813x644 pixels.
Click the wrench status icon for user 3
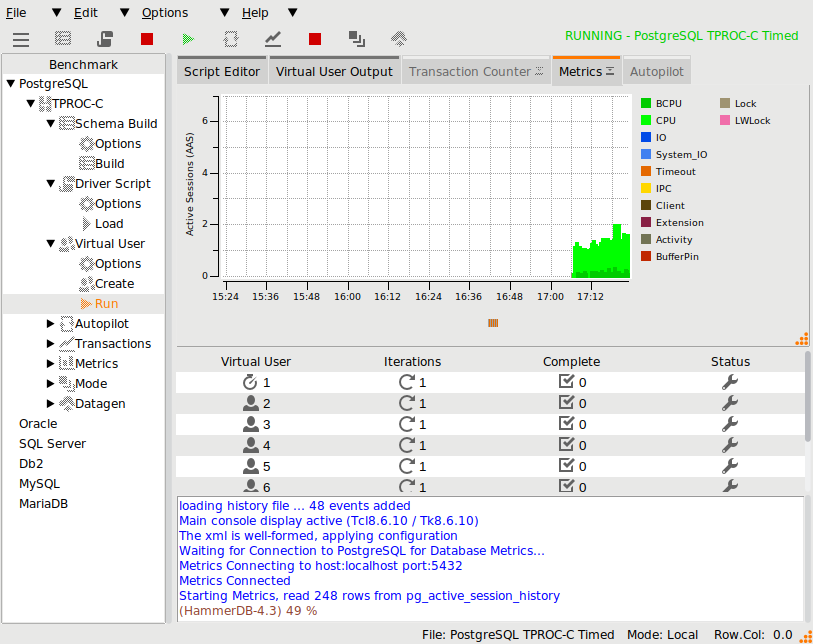[730, 424]
